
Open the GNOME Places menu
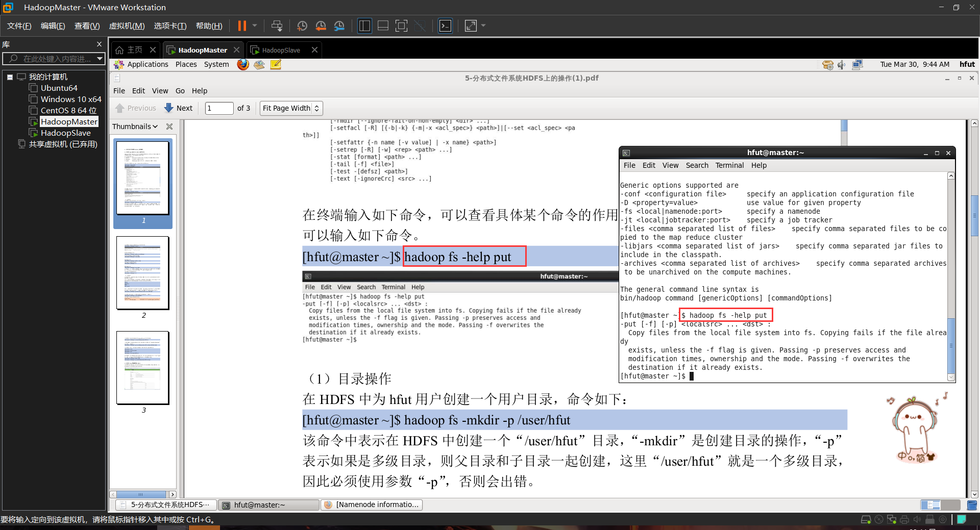[186, 64]
